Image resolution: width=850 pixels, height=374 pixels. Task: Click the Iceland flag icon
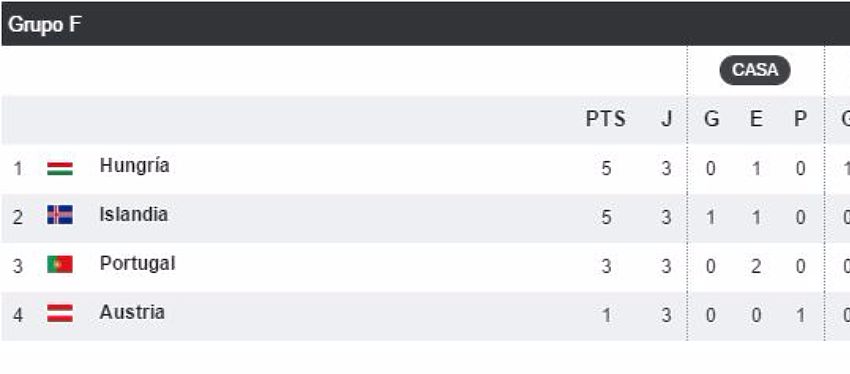click(x=60, y=215)
